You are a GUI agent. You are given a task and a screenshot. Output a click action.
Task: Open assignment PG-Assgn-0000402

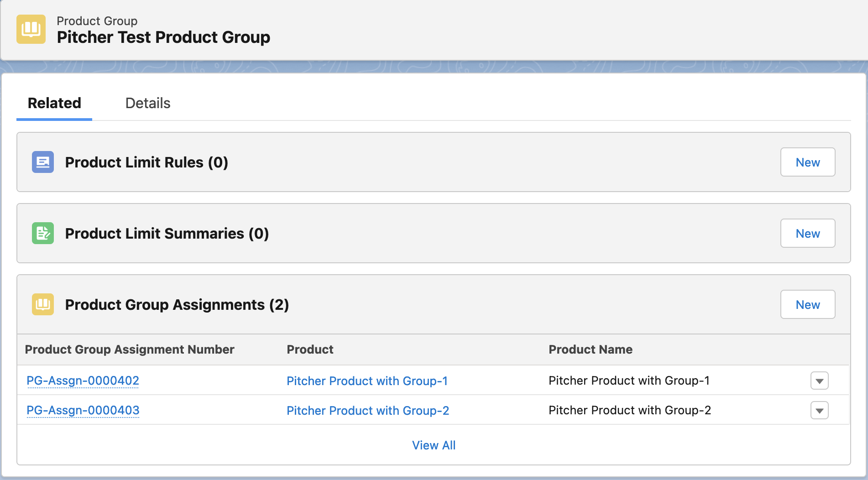[83, 381]
